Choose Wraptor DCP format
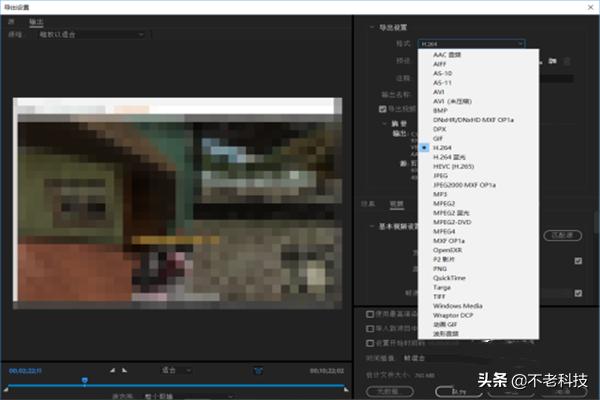Image resolution: width=600 pixels, height=400 pixels. (x=453, y=315)
